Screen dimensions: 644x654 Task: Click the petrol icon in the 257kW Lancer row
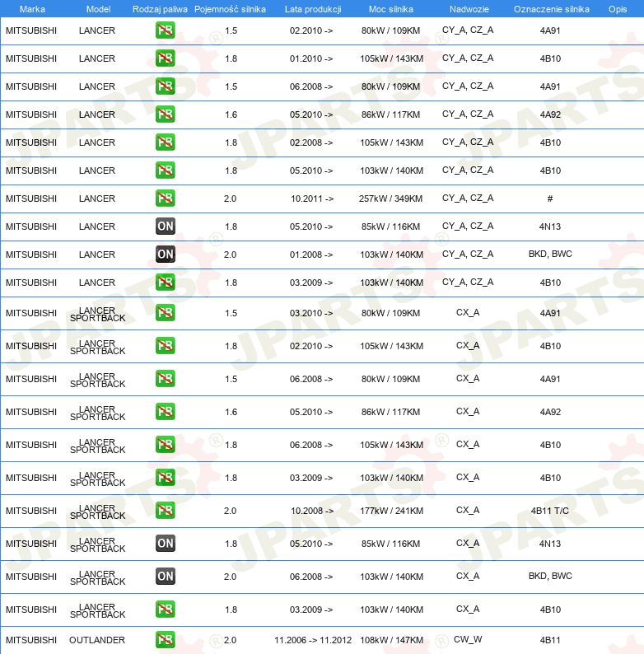(165, 199)
